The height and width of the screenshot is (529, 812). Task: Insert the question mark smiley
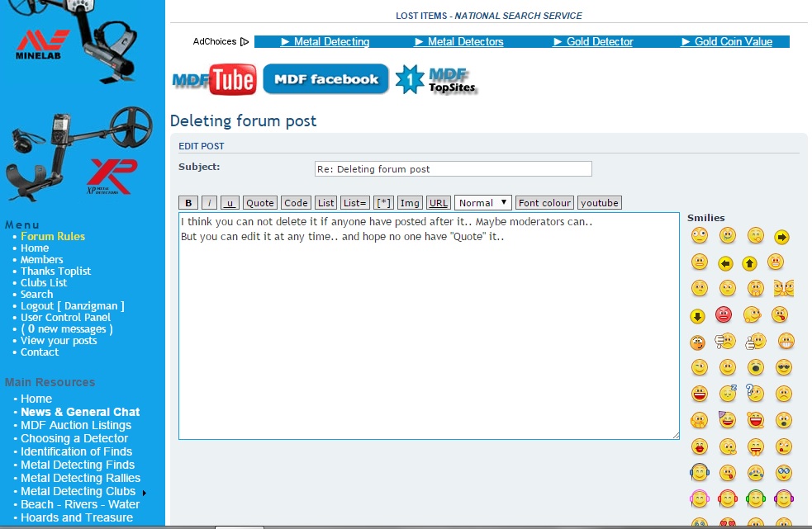click(755, 393)
